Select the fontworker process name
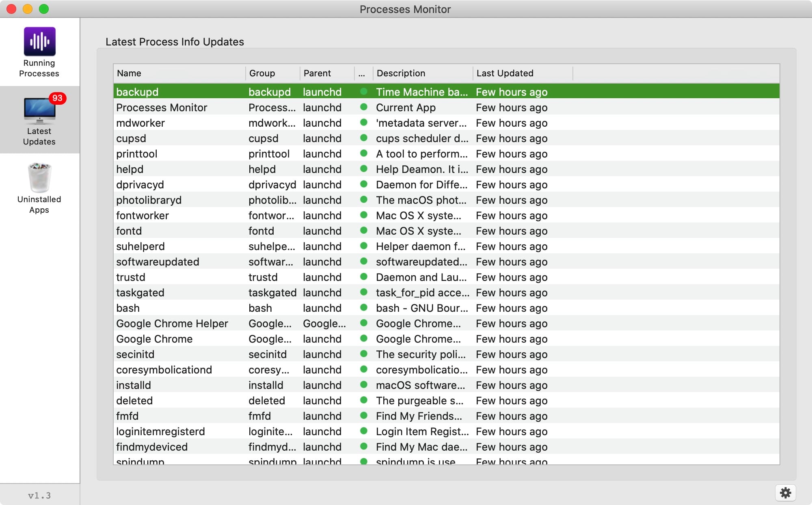812x505 pixels. click(143, 216)
